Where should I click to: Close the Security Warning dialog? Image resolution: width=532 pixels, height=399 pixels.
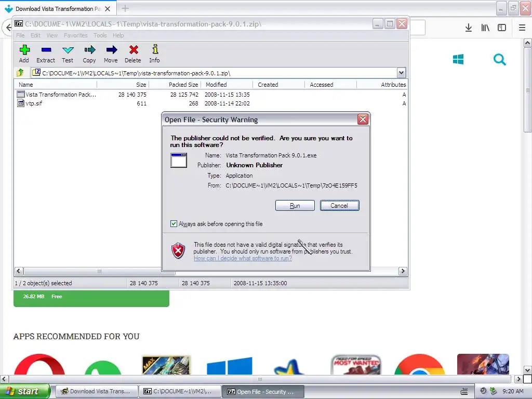(362, 119)
